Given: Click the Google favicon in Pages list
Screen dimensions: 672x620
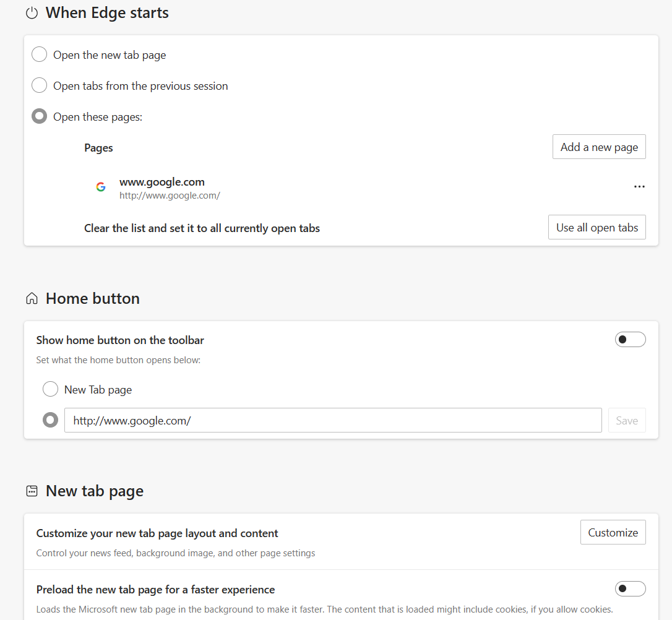Looking at the screenshot, I should [x=101, y=187].
